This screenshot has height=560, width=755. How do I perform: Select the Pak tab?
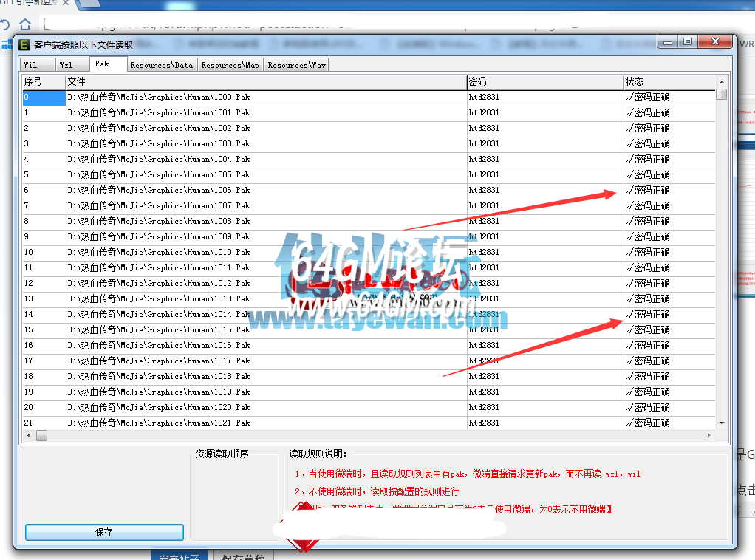coord(109,64)
